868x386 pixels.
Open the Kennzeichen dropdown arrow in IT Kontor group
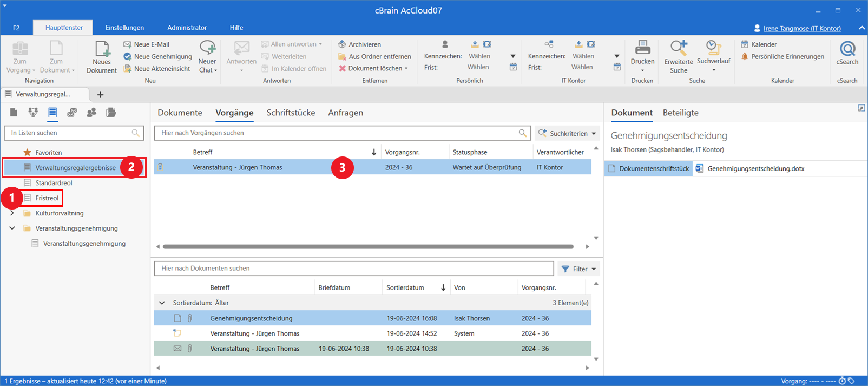[616, 56]
